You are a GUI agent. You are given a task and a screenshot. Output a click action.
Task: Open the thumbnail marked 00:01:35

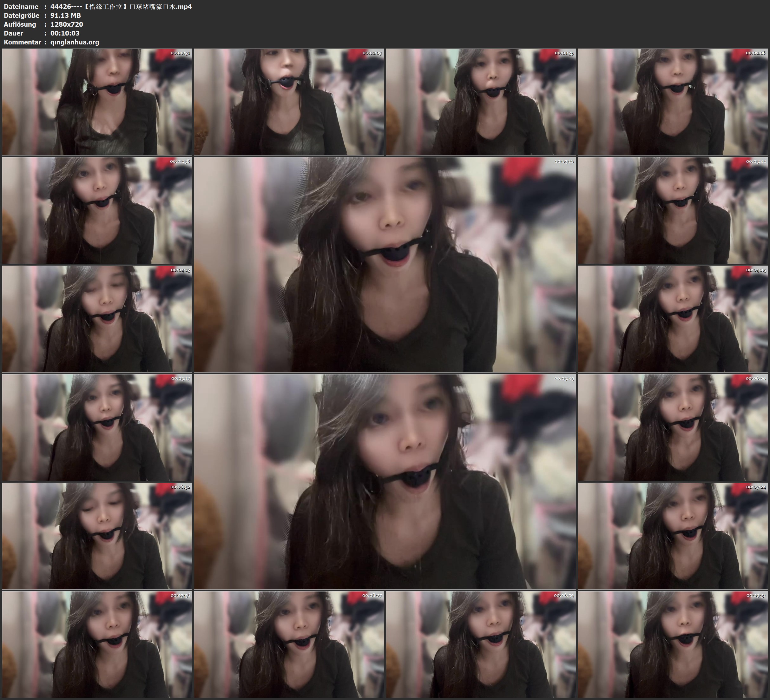[x=481, y=102]
